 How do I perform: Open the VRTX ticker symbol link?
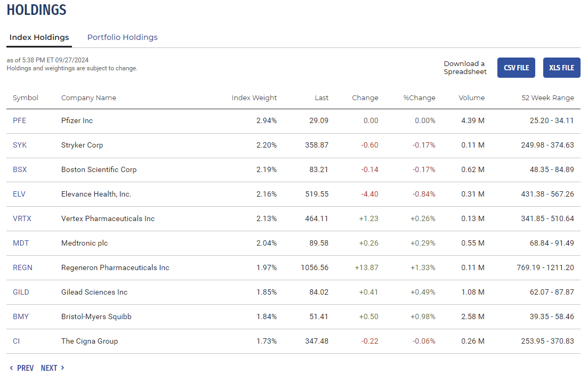(22, 218)
